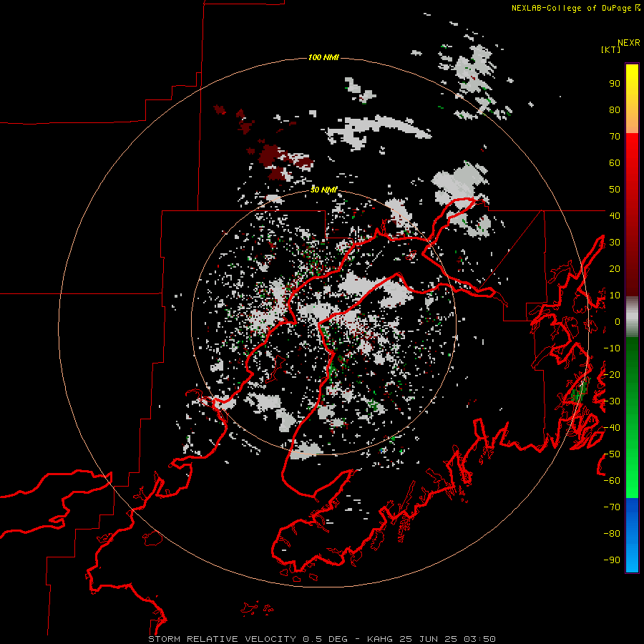The height and width of the screenshot is (644, 644).
Task: Click the -90 value on the velocity scale
Action: [x=612, y=560]
